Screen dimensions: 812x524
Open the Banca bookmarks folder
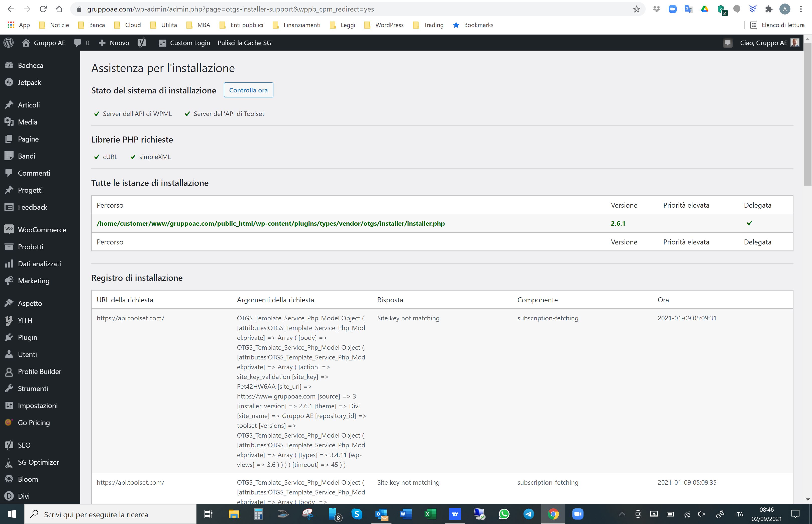click(91, 25)
